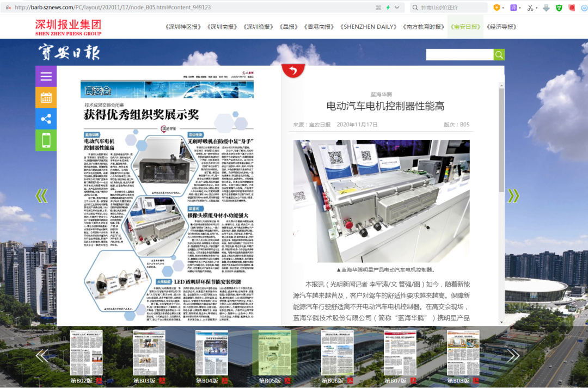The width and height of the screenshot is (588, 388).
Task: Open the purple hamburger menu in sidebar
Action: pyautogui.click(x=46, y=77)
